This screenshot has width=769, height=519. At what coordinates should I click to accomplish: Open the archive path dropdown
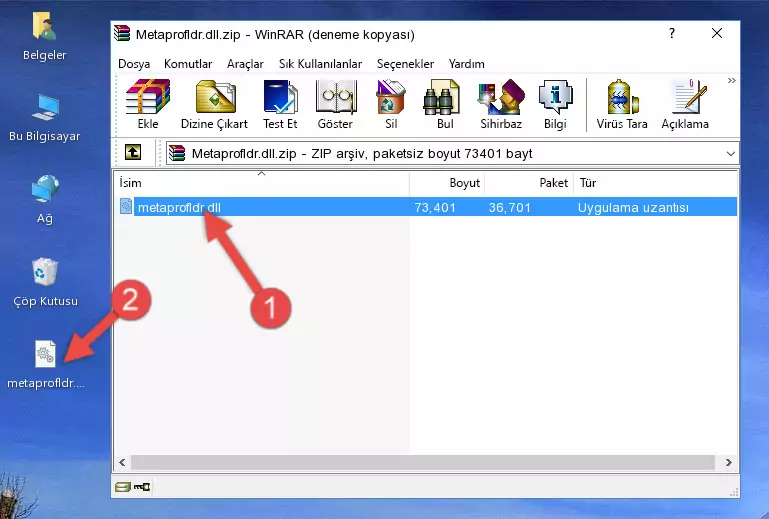pyautogui.click(x=730, y=154)
